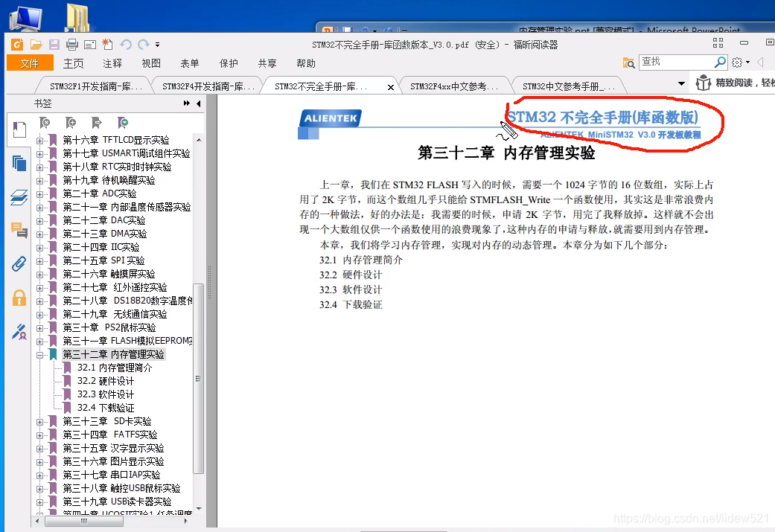The width and height of the screenshot is (775, 532).
Task: Switch to the 注释 ribbon tab
Action: tap(112, 63)
